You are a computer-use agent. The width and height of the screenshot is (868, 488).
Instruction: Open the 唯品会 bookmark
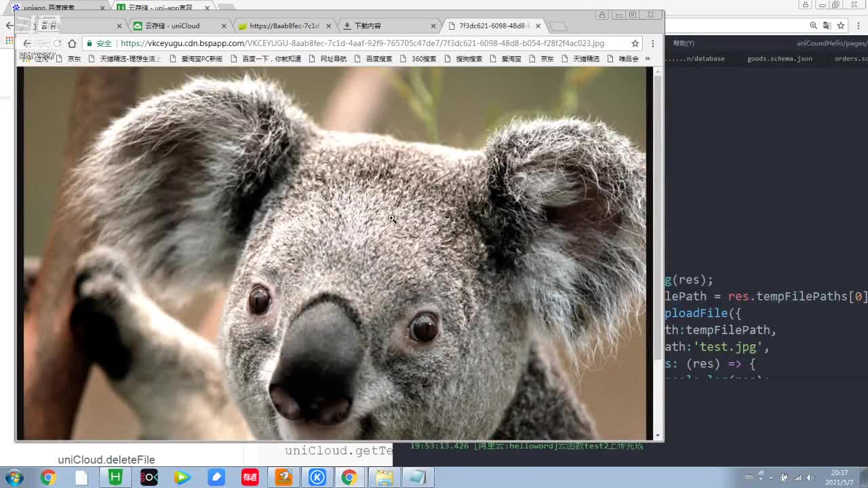[x=623, y=59]
